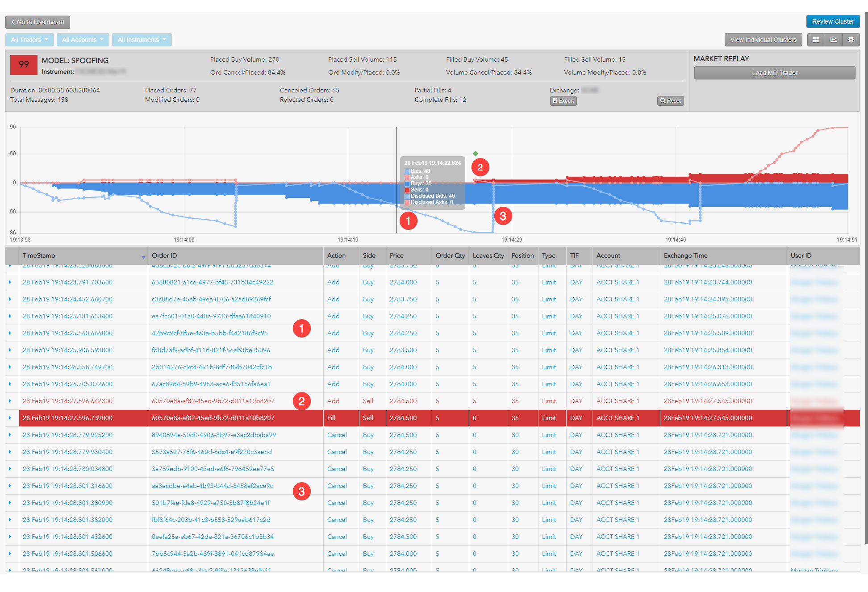The height and width of the screenshot is (592, 868).
Task: Open the All Instruments filter dropdown
Action: 142,40
